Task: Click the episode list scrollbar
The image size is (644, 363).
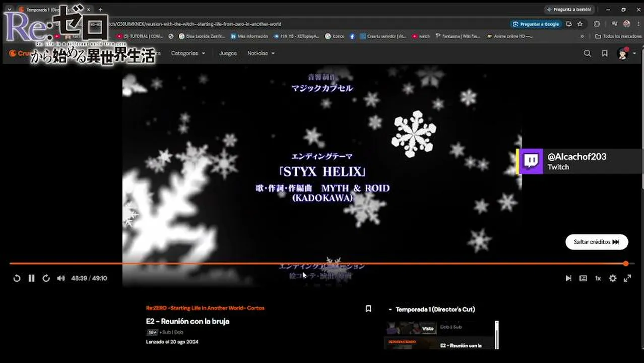Action: coord(496,335)
